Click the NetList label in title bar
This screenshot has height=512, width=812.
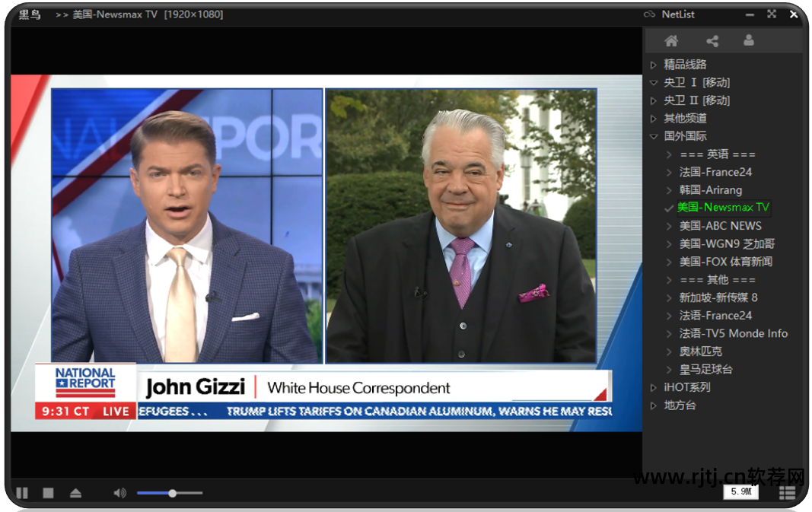pyautogui.click(x=677, y=14)
